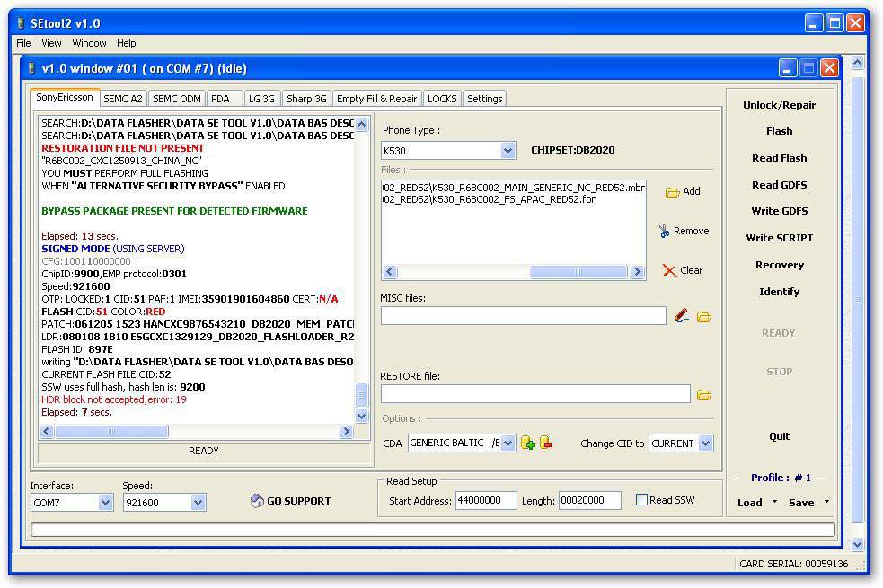Switch to the SEMC A2 tab
The height and width of the screenshot is (588, 883).
(123, 99)
